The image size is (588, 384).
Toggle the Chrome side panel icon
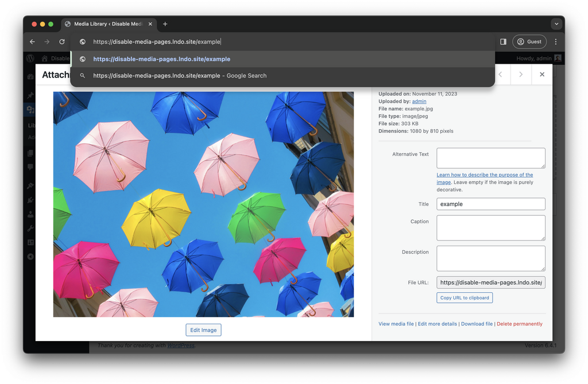pyautogui.click(x=503, y=42)
